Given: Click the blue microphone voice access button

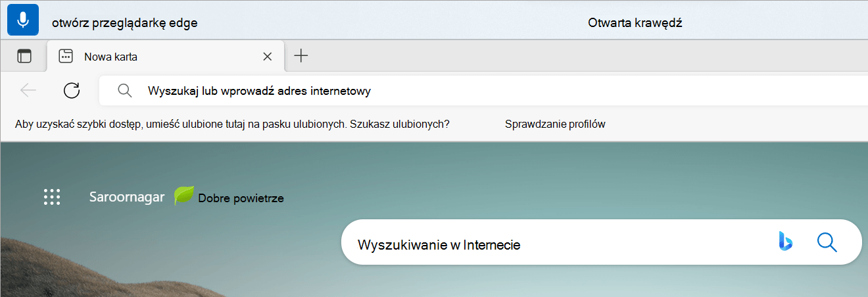Looking at the screenshot, I should (23, 20).
